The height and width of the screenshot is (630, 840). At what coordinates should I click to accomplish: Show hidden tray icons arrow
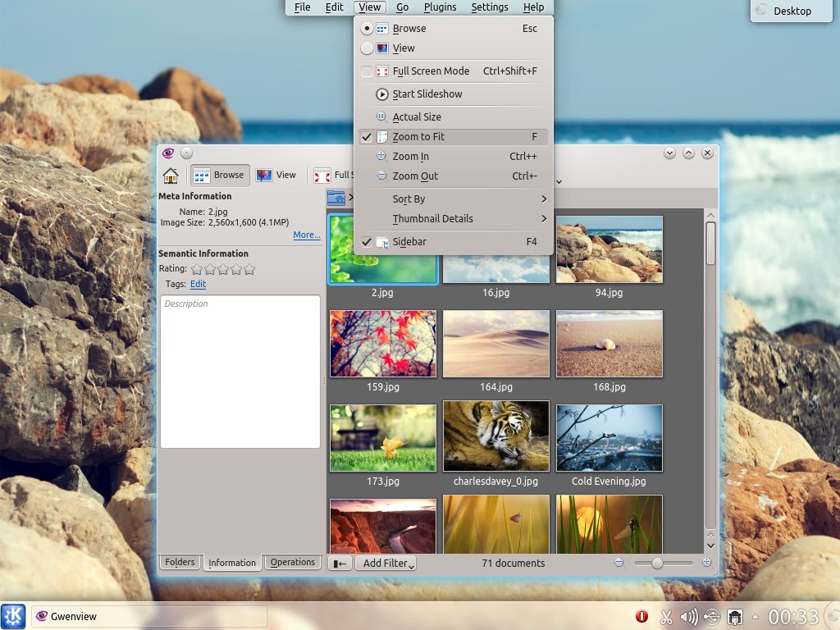[756, 617]
